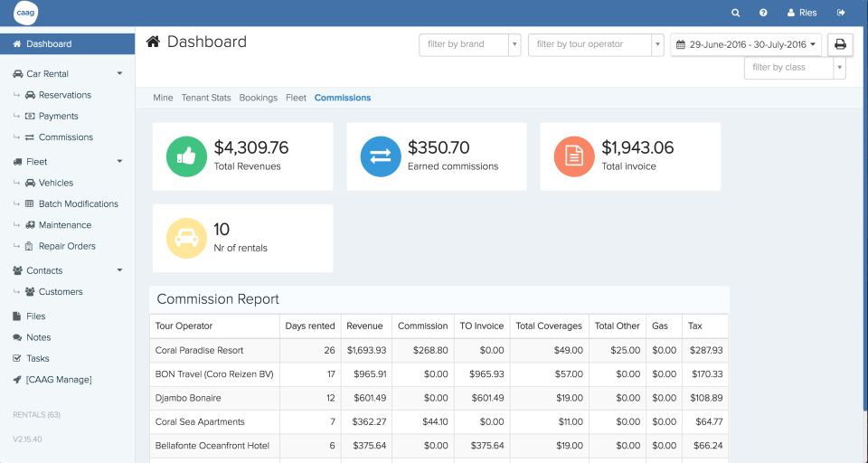Go to Repair Orders in sidebar
868x463 pixels.
(x=67, y=246)
